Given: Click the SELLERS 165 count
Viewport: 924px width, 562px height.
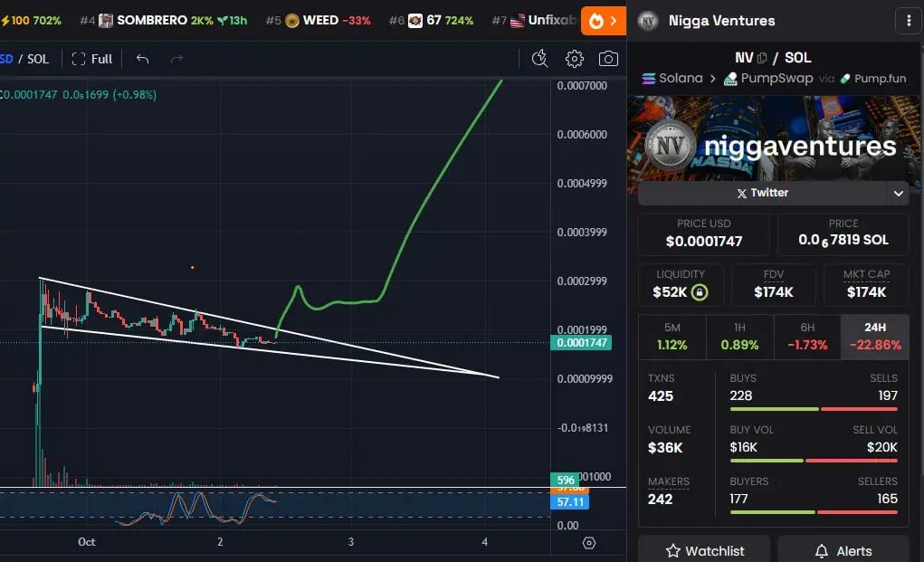Looking at the screenshot, I should (888, 500).
